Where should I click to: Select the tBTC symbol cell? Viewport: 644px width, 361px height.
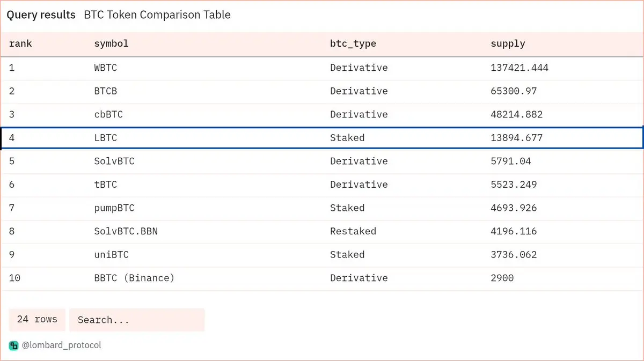(x=105, y=185)
